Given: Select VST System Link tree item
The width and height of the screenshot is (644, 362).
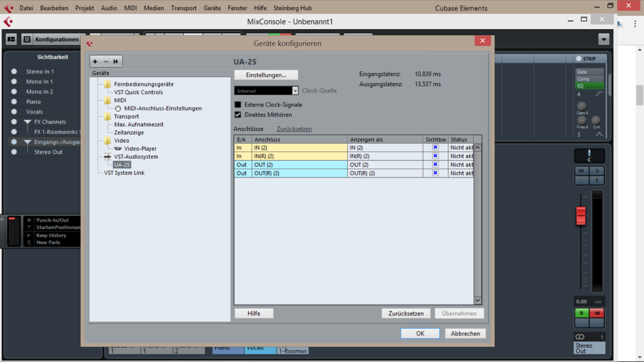Looking at the screenshot, I should pos(124,172).
